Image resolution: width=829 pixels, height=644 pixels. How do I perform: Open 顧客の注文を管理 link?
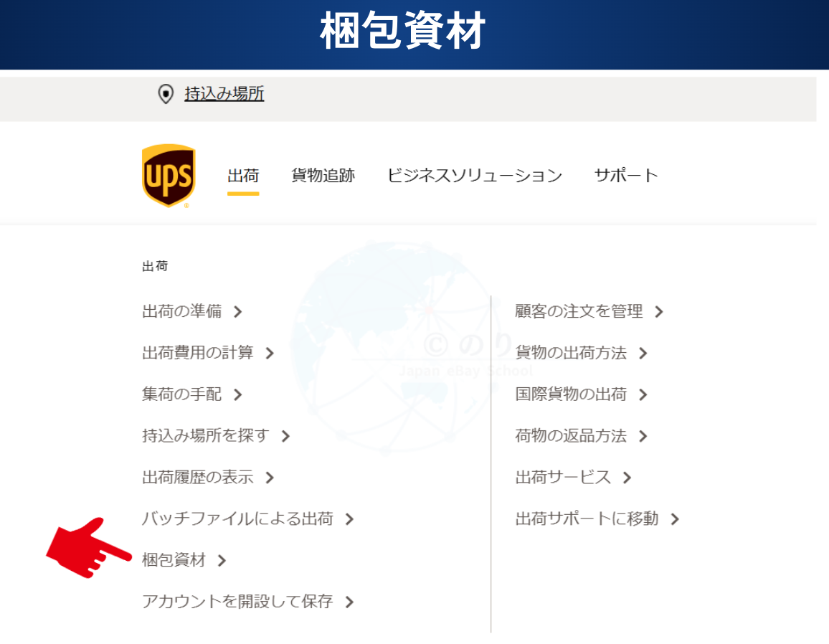point(579,311)
